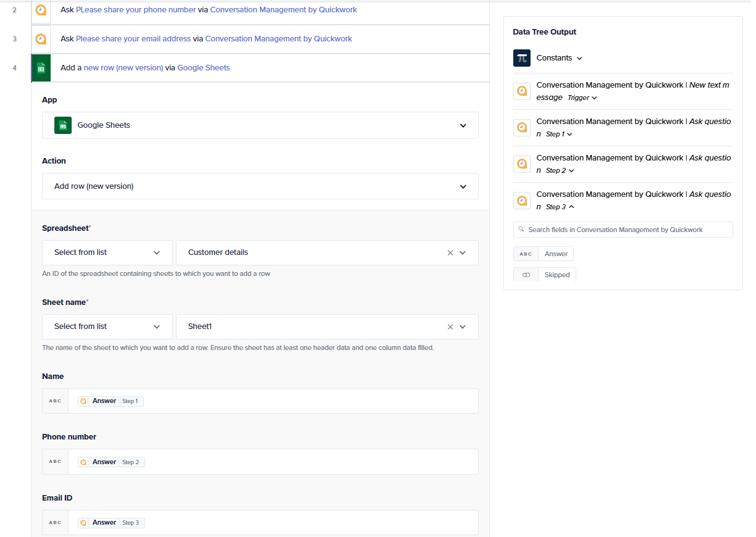Click ABC type icon beside Email ID
This screenshot has height=537, width=756.
55,522
